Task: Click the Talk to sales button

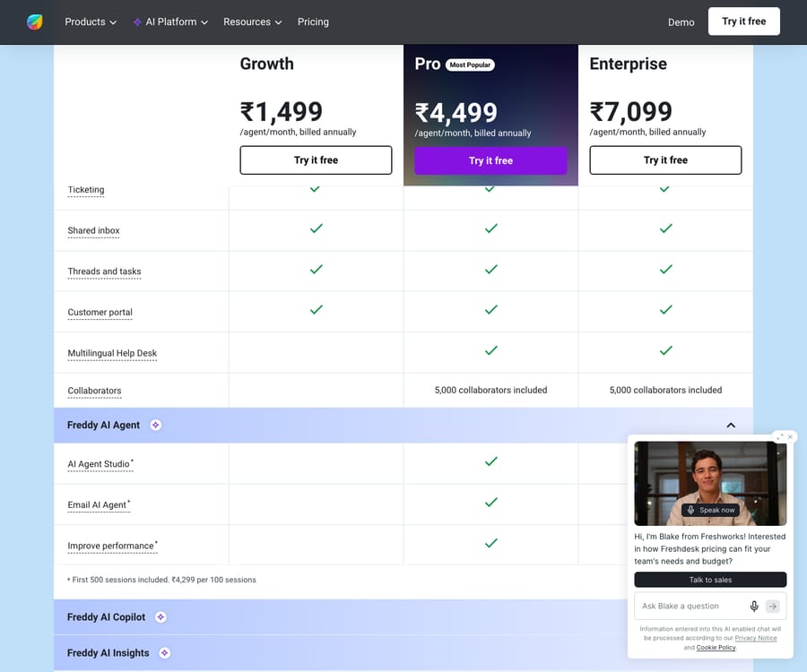Action: click(710, 580)
